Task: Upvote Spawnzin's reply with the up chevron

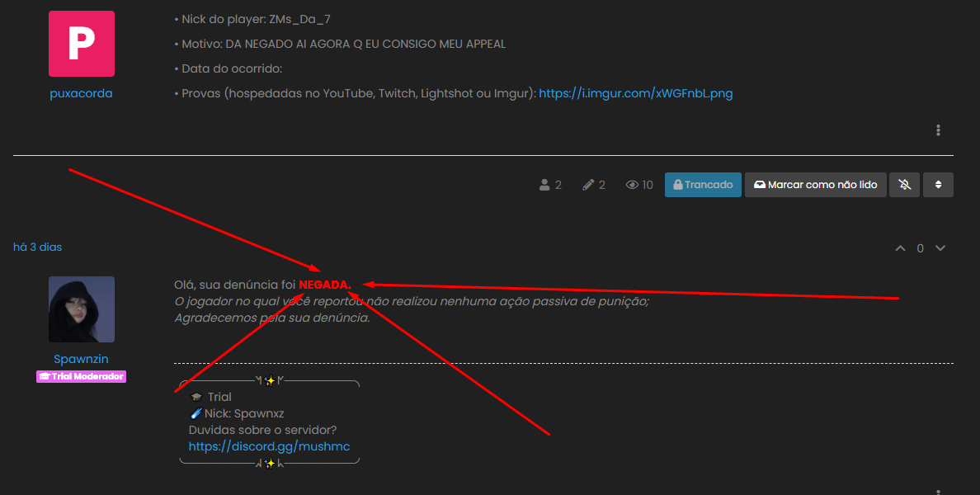Action: point(900,248)
